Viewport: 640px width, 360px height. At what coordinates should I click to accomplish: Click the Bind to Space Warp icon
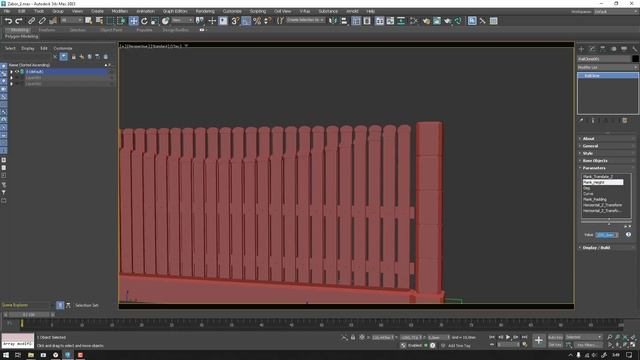(x=53, y=21)
